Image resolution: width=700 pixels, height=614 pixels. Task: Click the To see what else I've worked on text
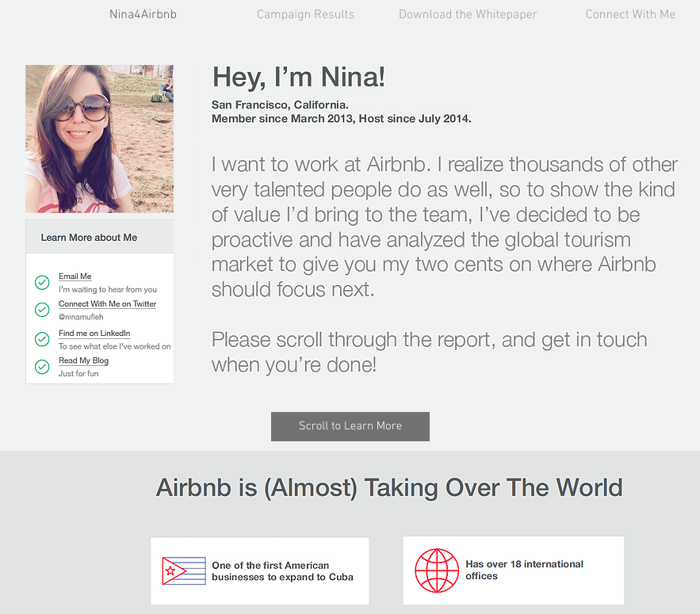point(115,346)
